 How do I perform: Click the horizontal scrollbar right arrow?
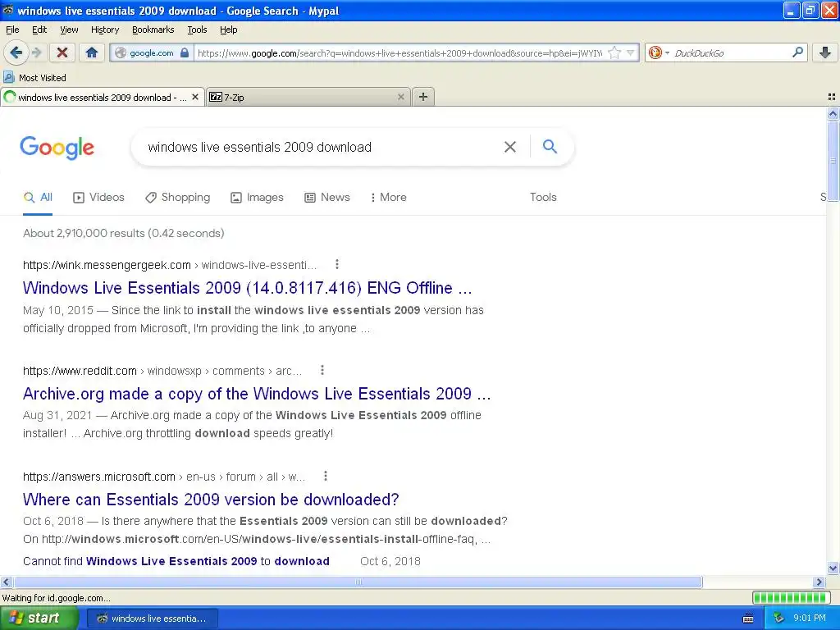click(819, 582)
